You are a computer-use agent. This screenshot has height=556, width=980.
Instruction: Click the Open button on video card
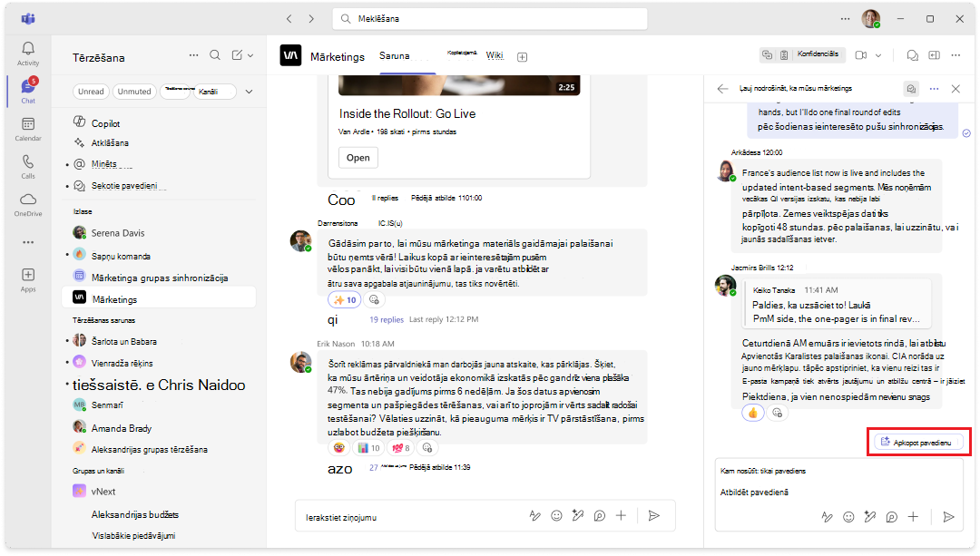tap(358, 158)
